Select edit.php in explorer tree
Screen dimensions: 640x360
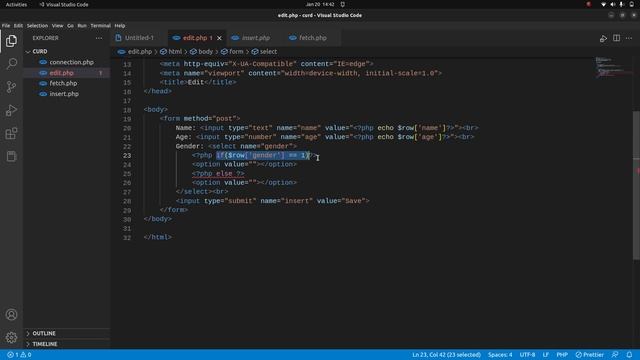pyautogui.click(x=67, y=73)
